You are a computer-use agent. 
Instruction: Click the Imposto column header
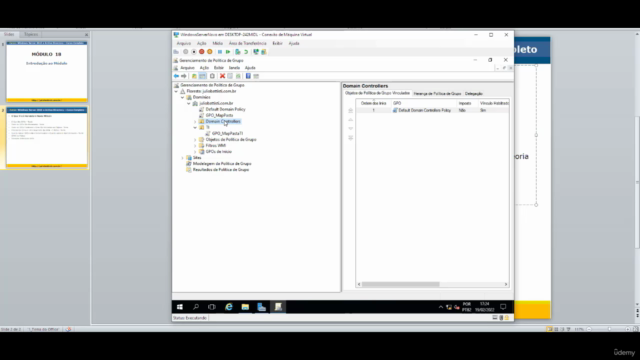coord(467,103)
